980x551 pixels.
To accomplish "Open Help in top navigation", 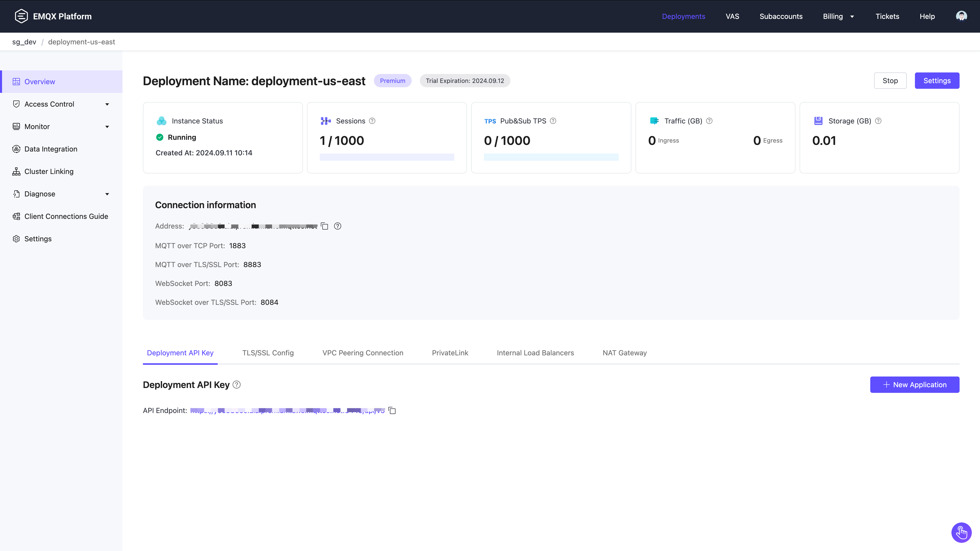I will [927, 16].
